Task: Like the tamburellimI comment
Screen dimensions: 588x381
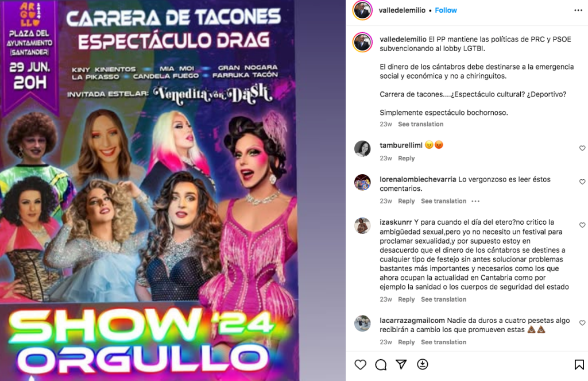Action: (582, 148)
